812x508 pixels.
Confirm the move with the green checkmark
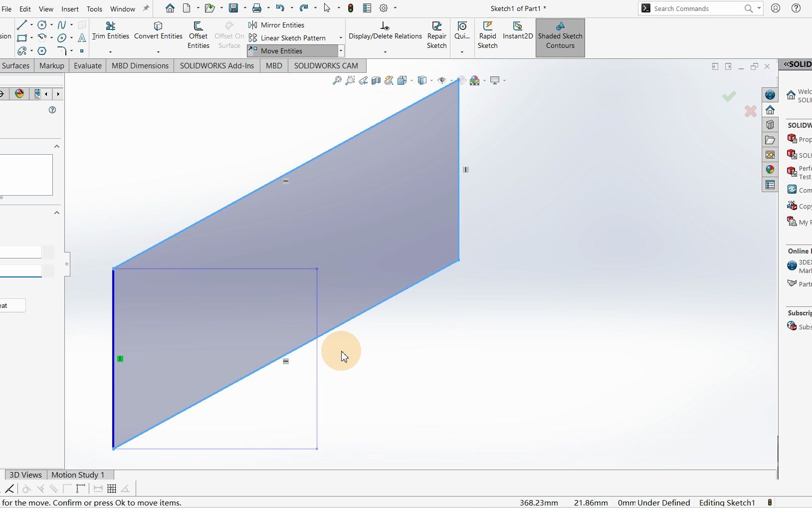729,96
